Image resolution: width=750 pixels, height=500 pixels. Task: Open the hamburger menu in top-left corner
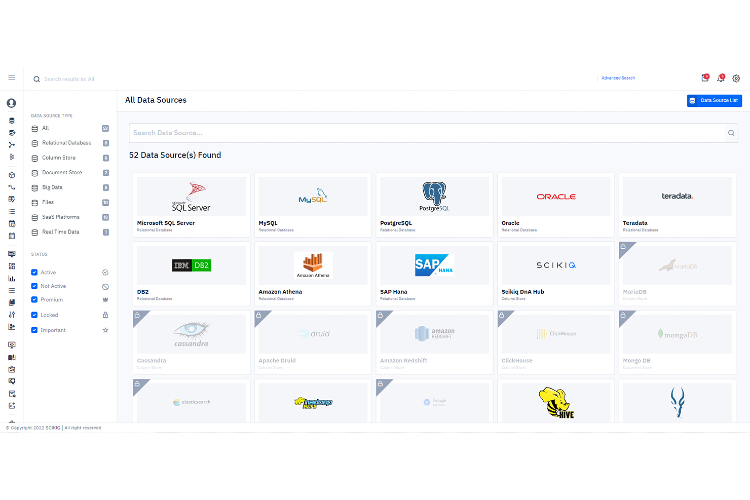(x=11, y=78)
